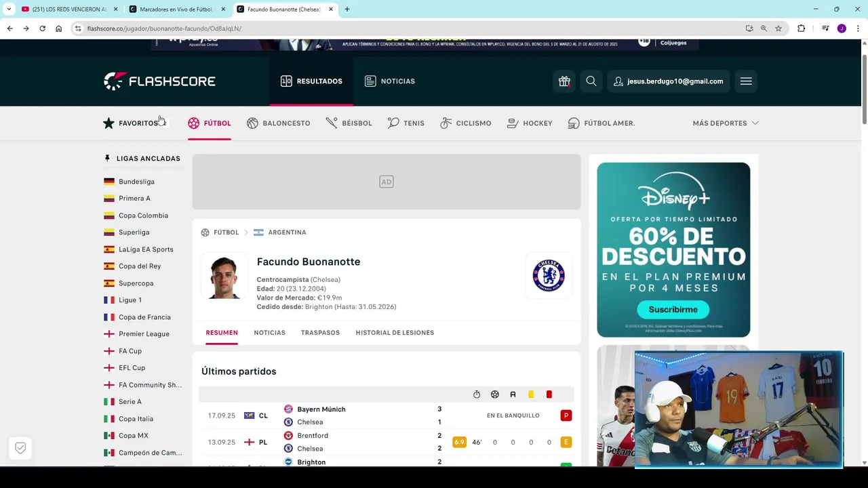Click goals ball column icon
The height and width of the screenshot is (488, 868).
495,394
